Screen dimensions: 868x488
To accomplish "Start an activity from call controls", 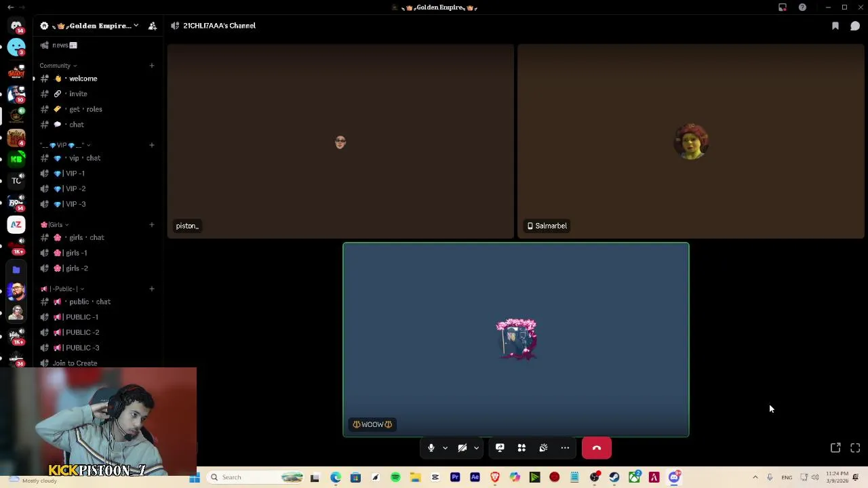I will [x=521, y=448].
